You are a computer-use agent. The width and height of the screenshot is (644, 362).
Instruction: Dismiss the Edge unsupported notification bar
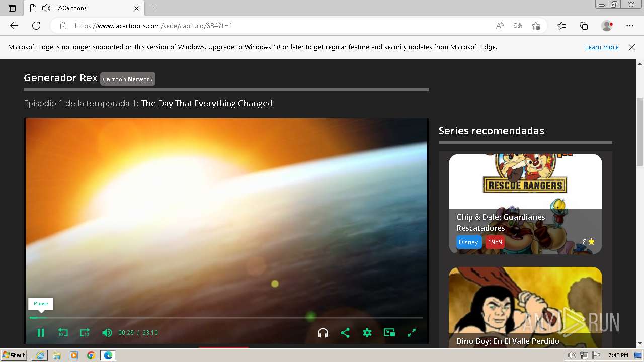[632, 47]
